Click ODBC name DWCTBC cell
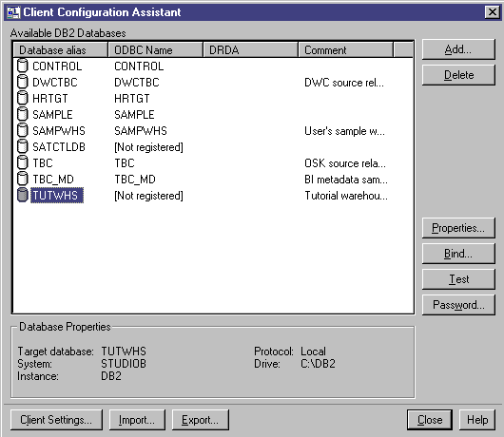Viewport: 504px width, 437px height. pyautogui.click(x=137, y=83)
